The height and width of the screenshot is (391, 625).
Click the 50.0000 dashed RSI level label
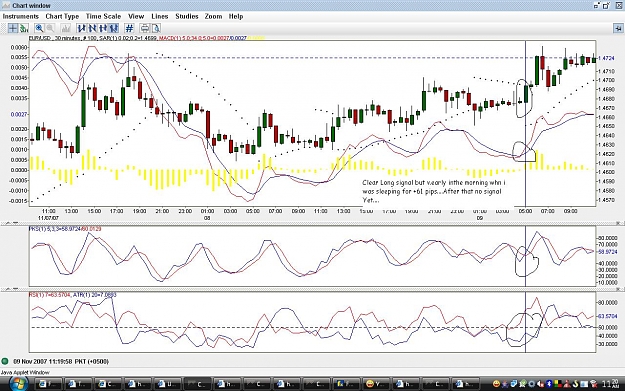point(607,328)
